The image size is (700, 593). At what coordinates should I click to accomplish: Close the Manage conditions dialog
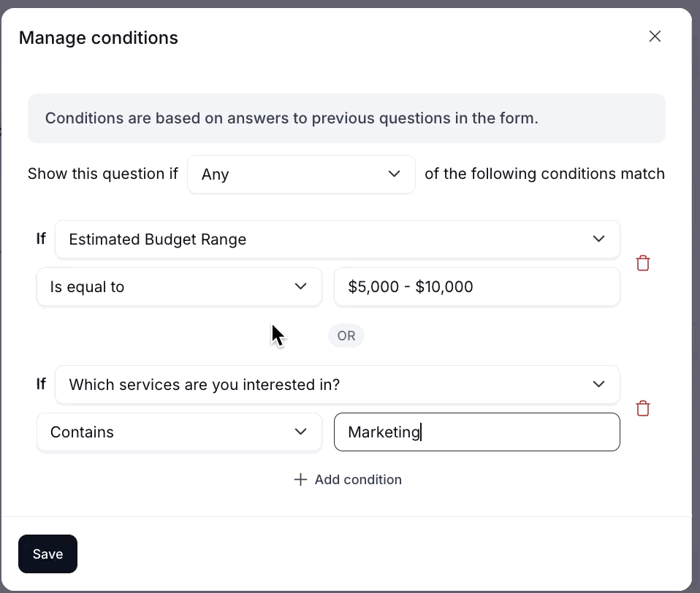point(655,37)
